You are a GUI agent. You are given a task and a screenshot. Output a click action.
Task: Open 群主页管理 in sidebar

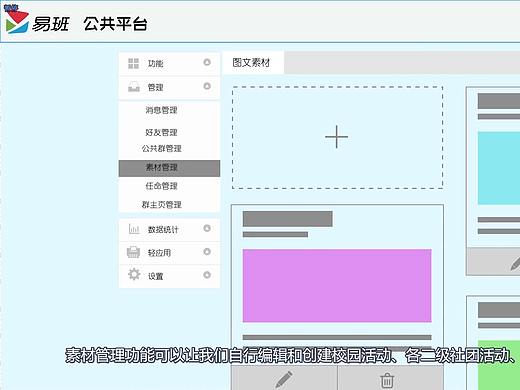pos(162,204)
